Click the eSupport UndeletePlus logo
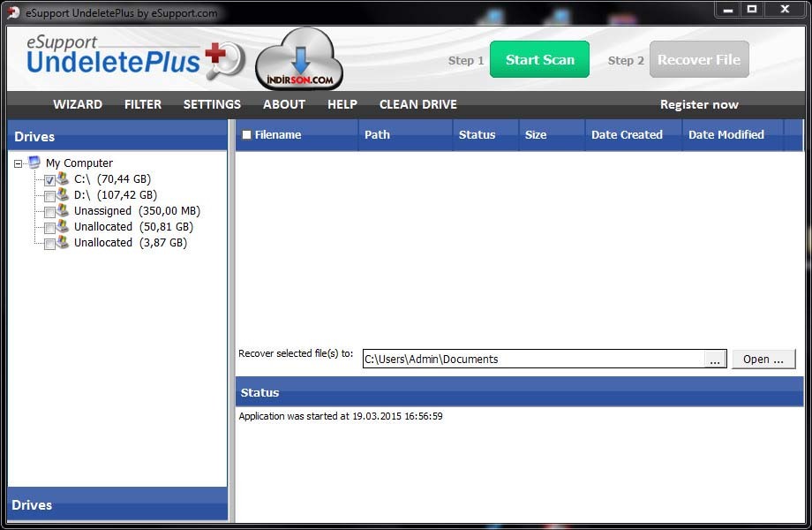Image resolution: width=812 pixels, height=530 pixels. click(136, 58)
